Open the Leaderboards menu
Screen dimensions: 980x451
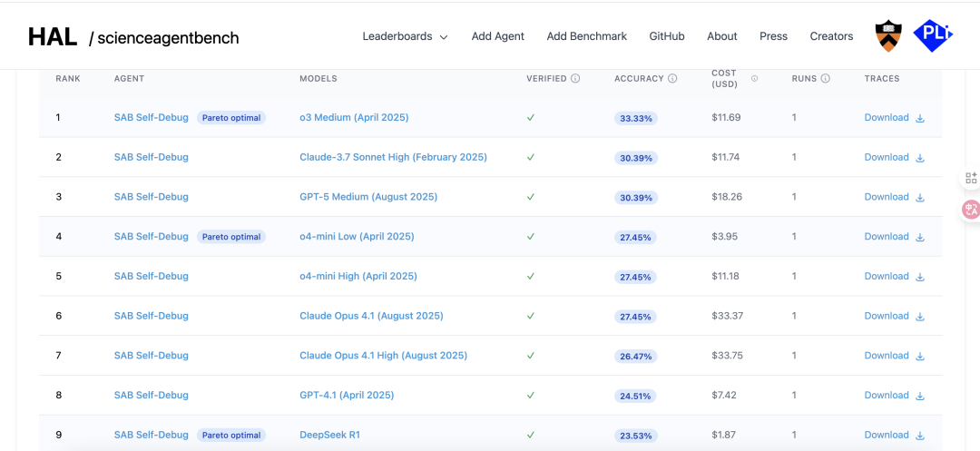pyautogui.click(x=405, y=36)
